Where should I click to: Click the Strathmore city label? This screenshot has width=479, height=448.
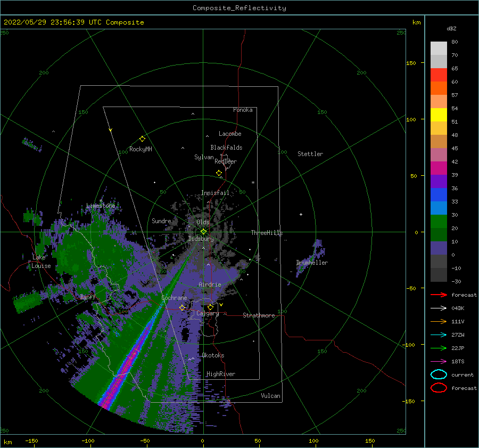259,315
